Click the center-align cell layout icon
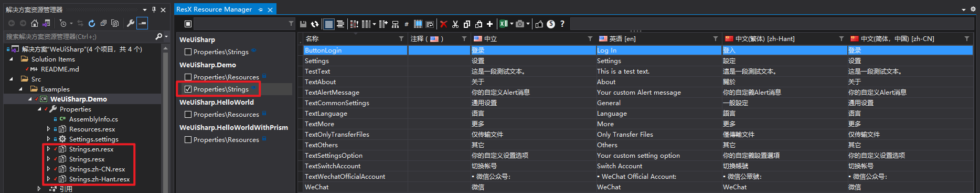Viewport: 980px width, 193px height. pos(340,24)
